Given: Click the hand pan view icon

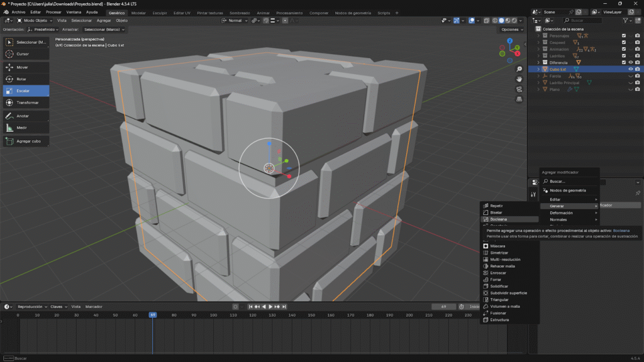Looking at the screenshot, I should click(519, 79).
